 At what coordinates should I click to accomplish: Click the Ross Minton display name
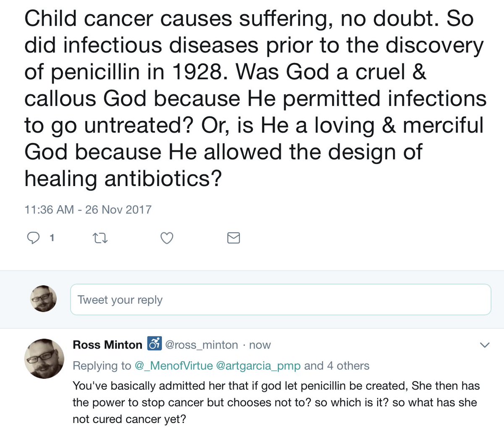point(108,345)
